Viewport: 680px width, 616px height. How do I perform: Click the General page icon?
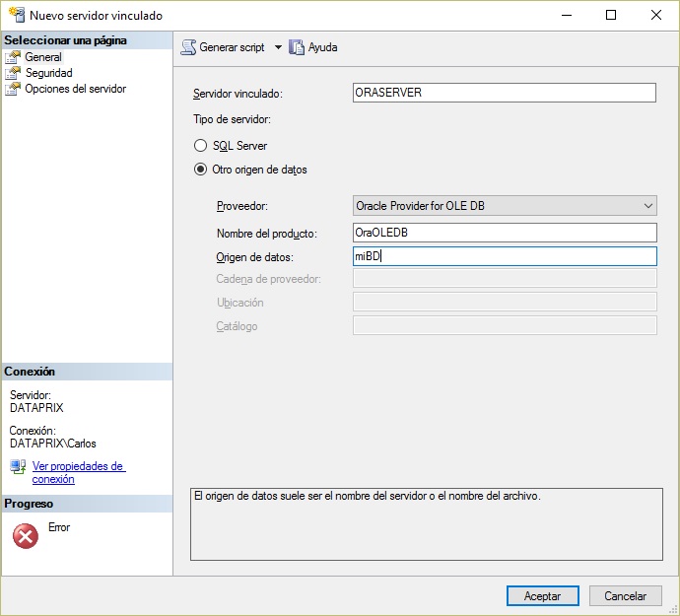click(x=13, y=57)
